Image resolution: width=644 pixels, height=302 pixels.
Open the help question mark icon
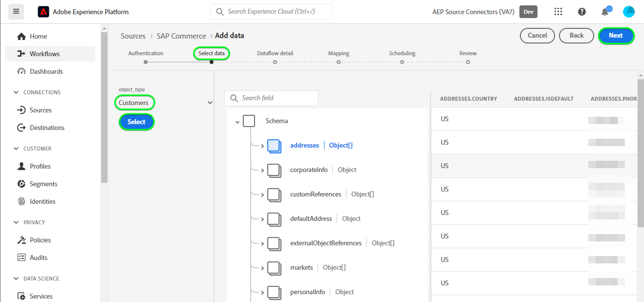coord(582,12)
